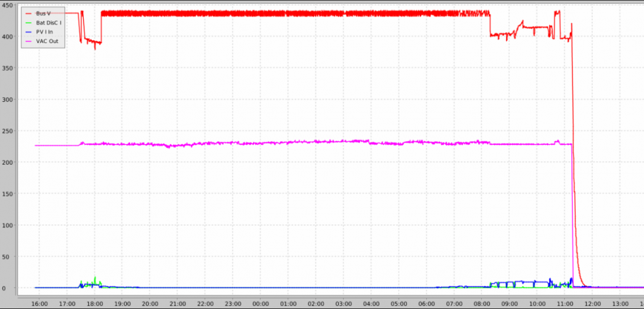Click the 00:00 time axis label
This screenshot has width=644, height=309.
tap(260, 304)
